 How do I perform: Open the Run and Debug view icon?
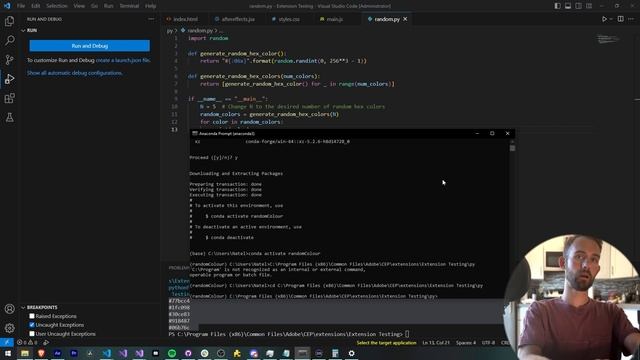tap(9, 79)
